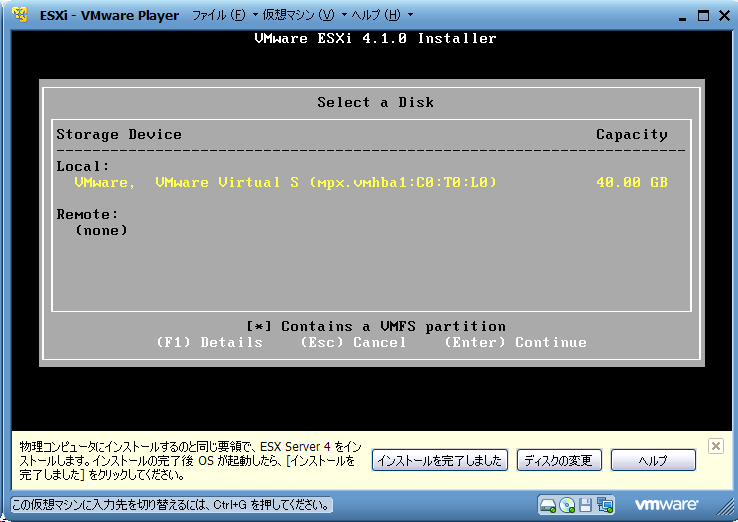Click the ヘルプ button in the hint bar

pyautogui.click(x=653, y=460)
